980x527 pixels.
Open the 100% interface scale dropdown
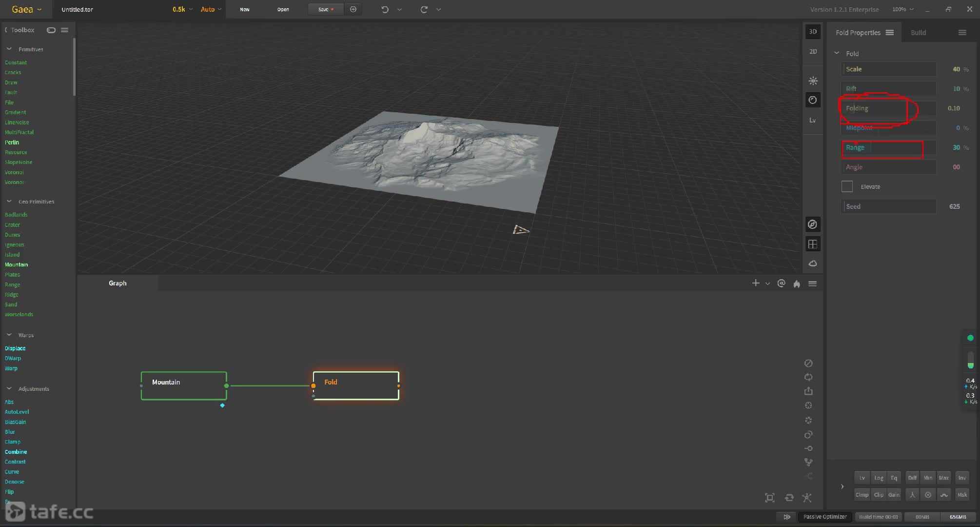[x=903, y=9]
